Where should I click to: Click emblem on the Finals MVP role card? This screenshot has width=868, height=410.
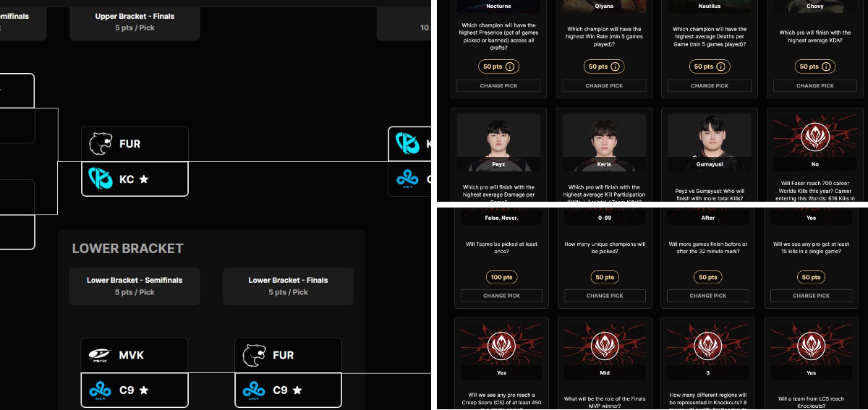605,345
